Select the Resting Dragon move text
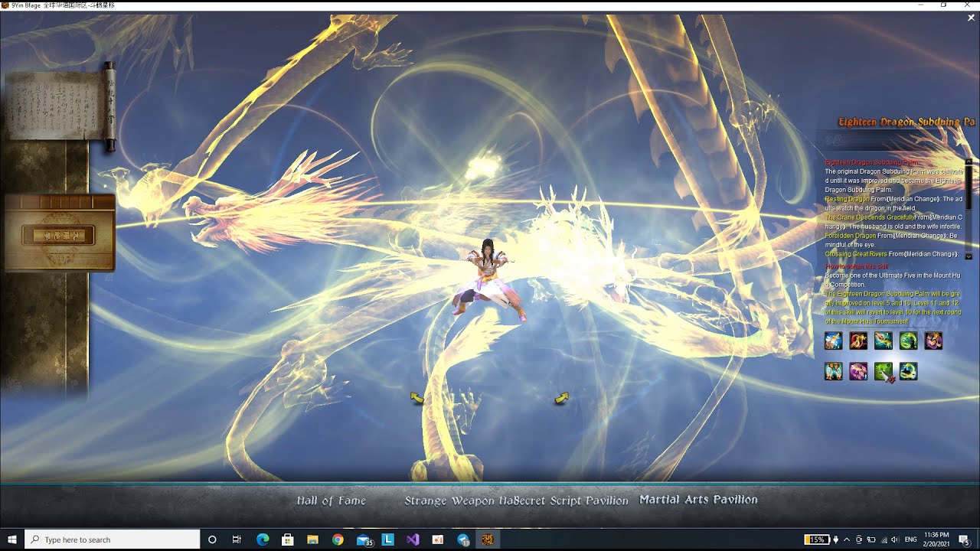This screenshot has width=980, height=551. 847,199
